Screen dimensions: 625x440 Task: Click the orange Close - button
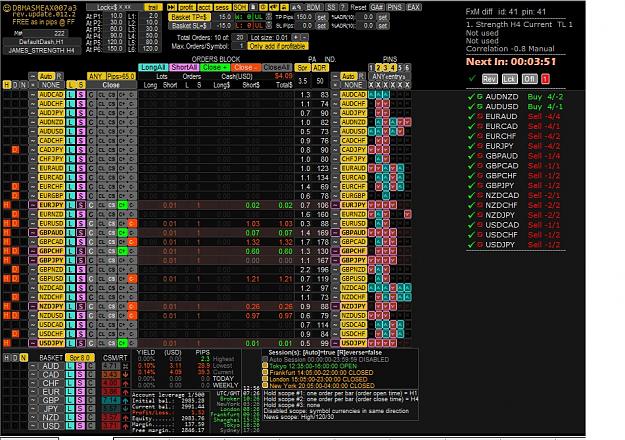point(246,67)
